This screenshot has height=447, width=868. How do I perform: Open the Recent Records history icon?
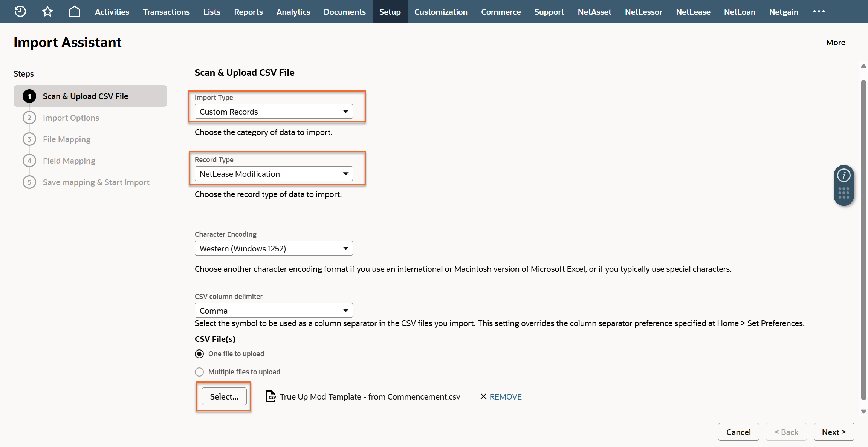(x=20, y=11)
